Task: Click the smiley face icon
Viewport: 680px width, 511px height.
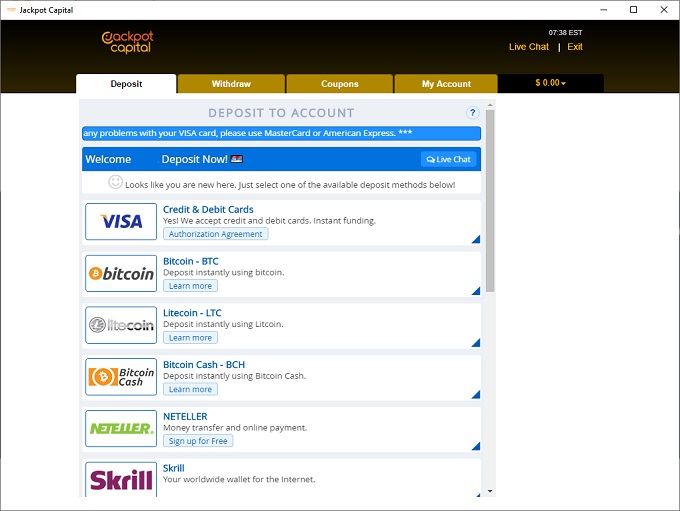Action: [115, 182]
